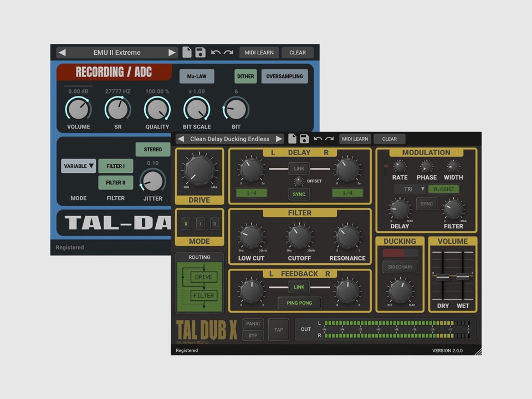Screen dimensions: 532x399
Task: Toggle the BYP bypass button
Action: pyautogui.click(x=253, y=335)
